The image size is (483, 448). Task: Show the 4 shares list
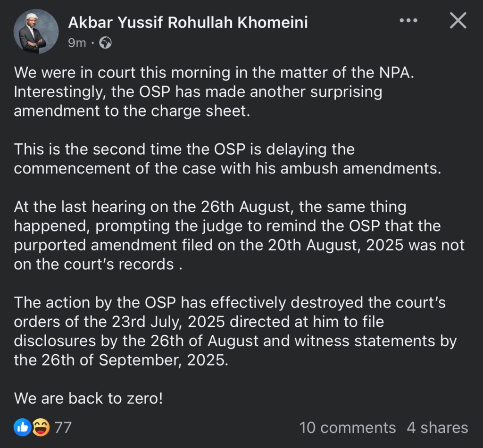[437, 428]
